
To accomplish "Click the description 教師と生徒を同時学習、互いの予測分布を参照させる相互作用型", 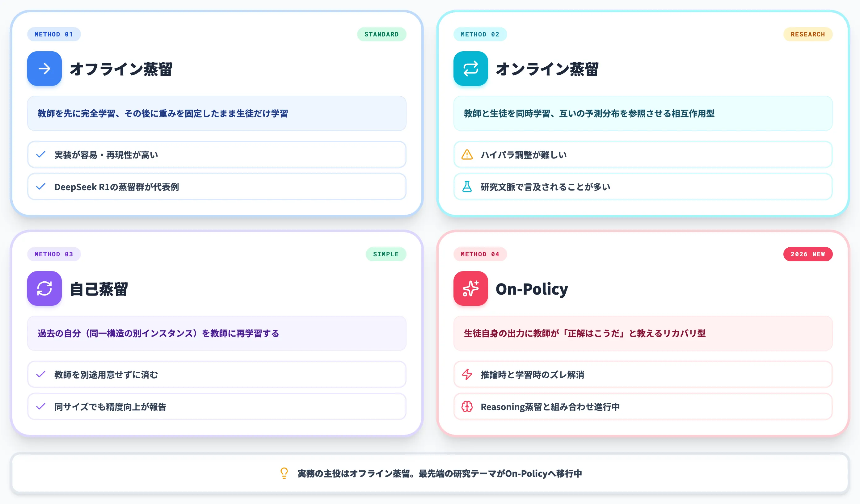I will (589, 113).
